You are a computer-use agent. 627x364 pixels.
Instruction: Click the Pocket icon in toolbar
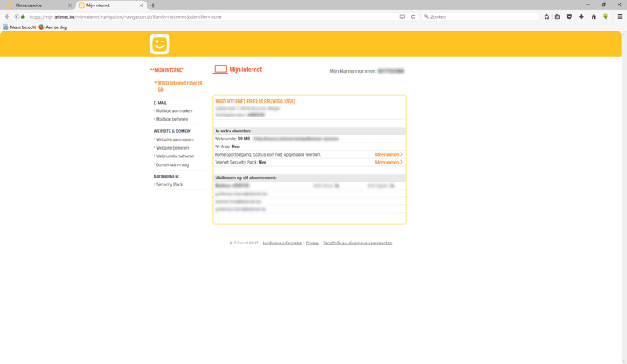(569, 16)
